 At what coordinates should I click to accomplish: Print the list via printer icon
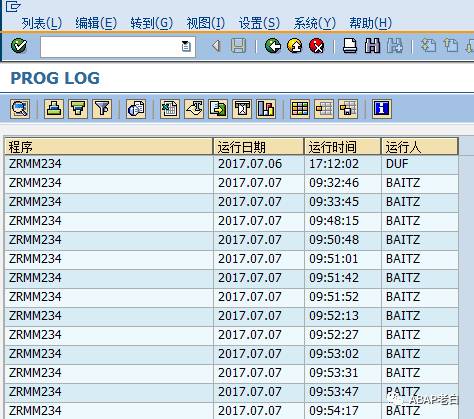pos(350,46)
